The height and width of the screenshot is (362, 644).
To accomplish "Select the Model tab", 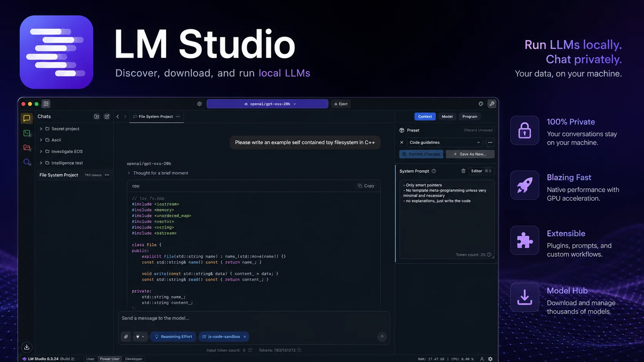I will coord(447,117).
